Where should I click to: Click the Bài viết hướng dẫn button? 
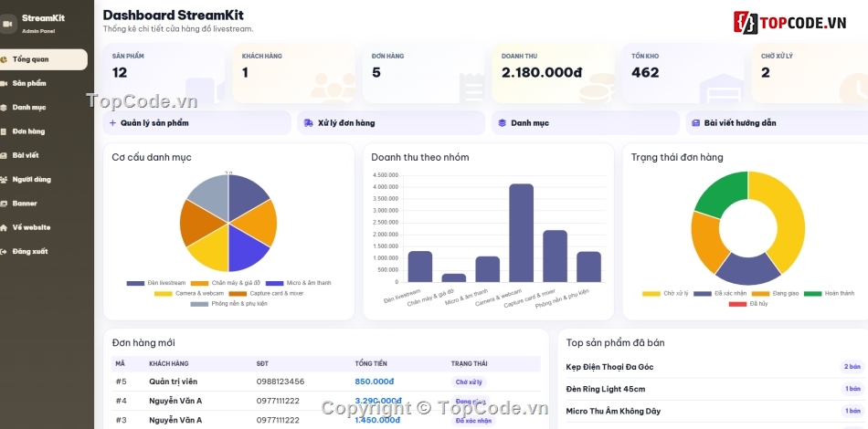click(778, 122)
